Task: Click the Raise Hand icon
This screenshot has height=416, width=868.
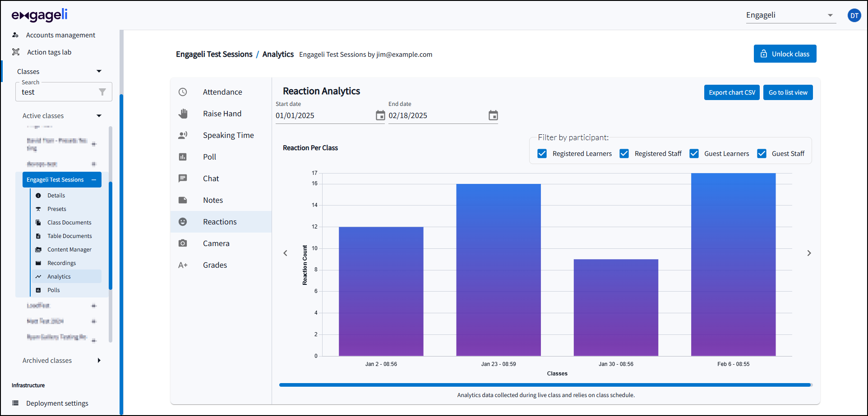Action: (183, 114)
